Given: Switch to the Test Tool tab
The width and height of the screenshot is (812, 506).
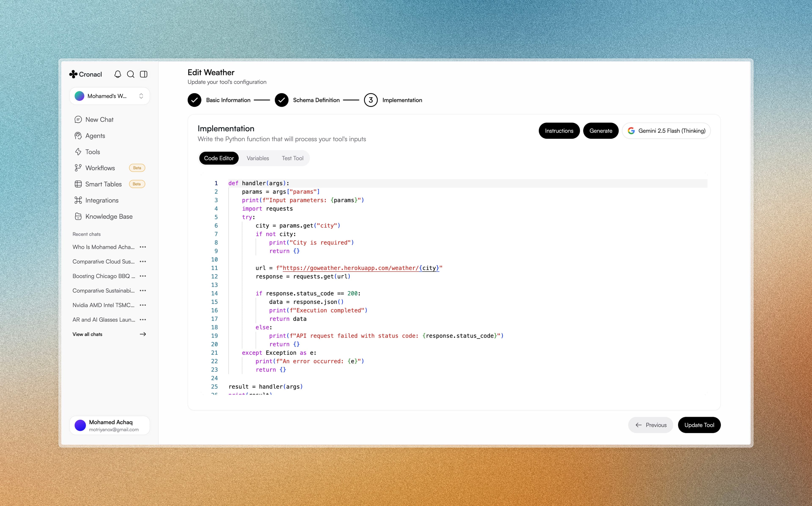Looking at the screenshot, I should 292,158.
